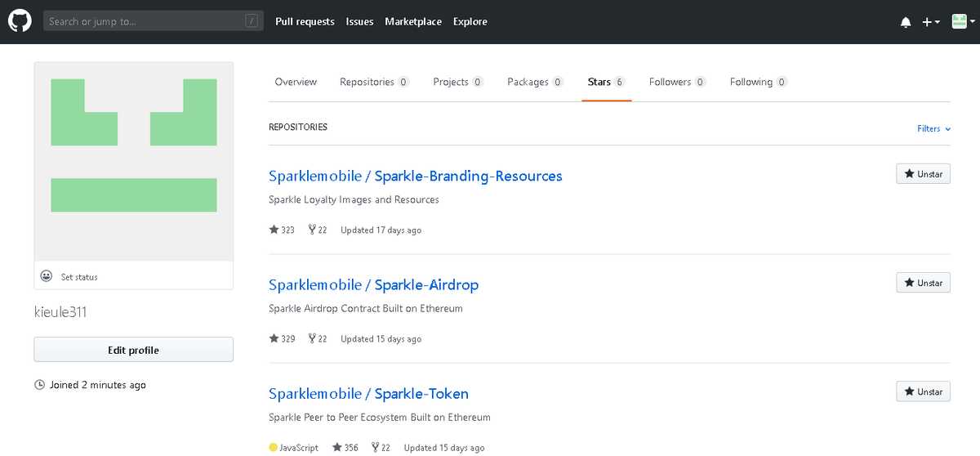
Task: Click the clock icon beside Joined text
Action: [x=39, y=385]
